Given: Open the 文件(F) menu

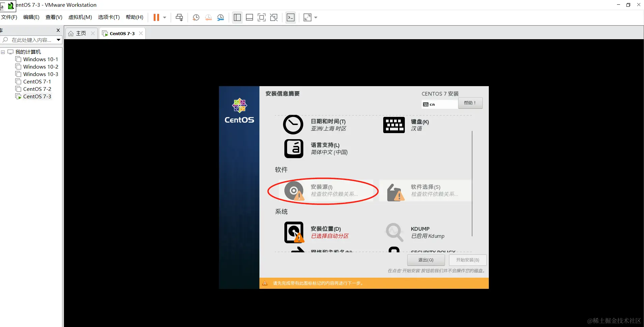Looking at the screenshot, I should [x=9, y=17].
